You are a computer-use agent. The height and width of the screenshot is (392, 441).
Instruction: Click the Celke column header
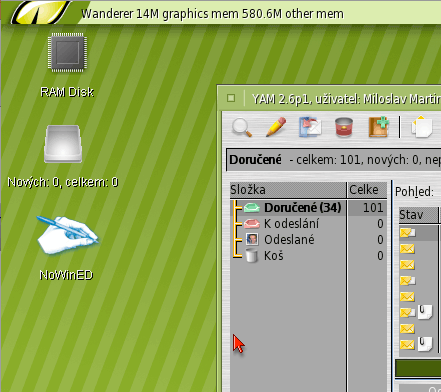pyautogui.click(x=367, y=190)
